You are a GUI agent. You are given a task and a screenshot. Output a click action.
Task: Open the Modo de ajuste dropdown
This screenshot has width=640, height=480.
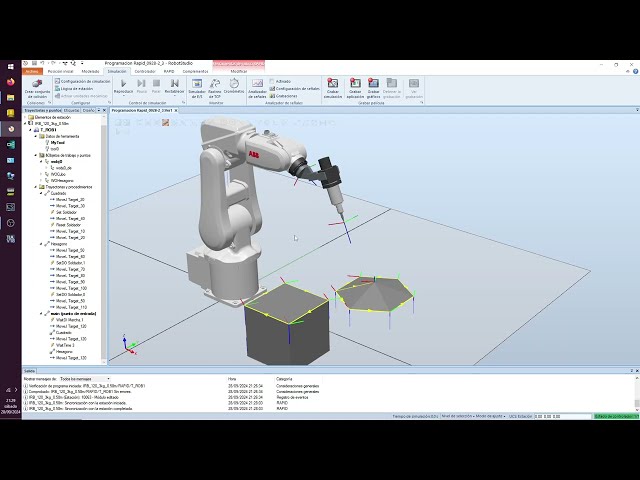click(491, 416)
